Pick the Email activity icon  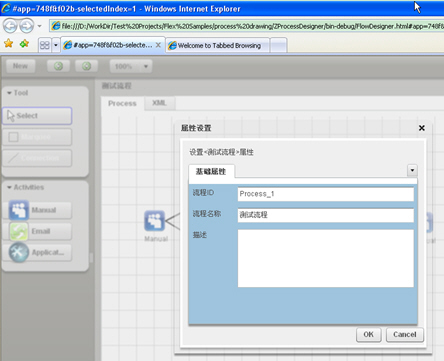point(18,231)
